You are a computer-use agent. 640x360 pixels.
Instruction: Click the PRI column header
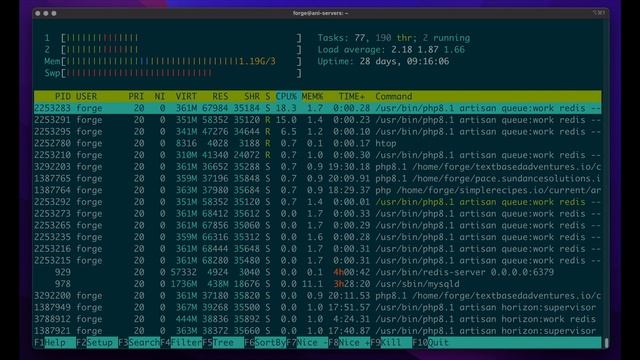point(136,96)
